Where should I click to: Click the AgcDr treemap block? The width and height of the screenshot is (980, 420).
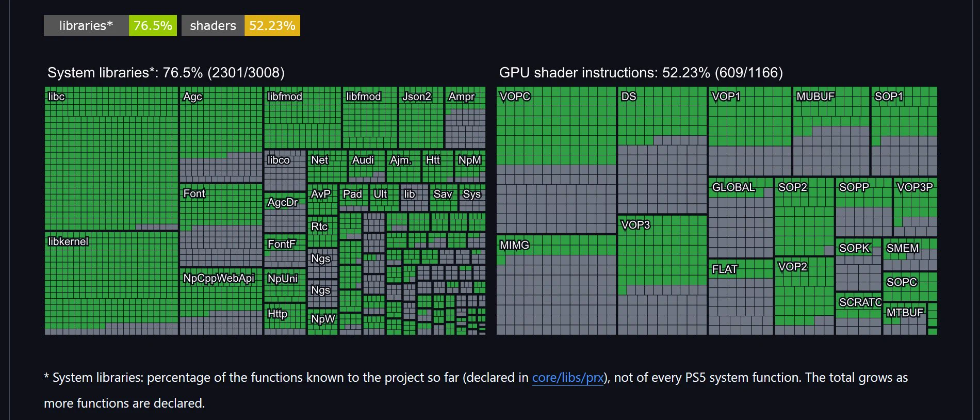coord(285,213)
